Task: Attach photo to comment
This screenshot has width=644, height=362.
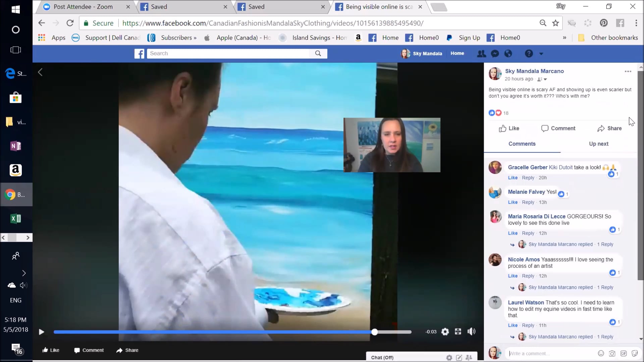Action: (x=612, y=353)
